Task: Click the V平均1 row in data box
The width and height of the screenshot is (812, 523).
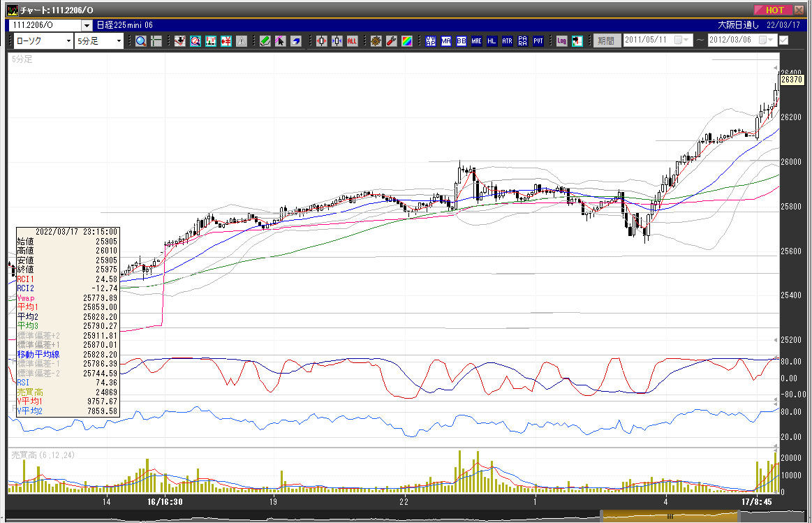Action: point(67,402)
